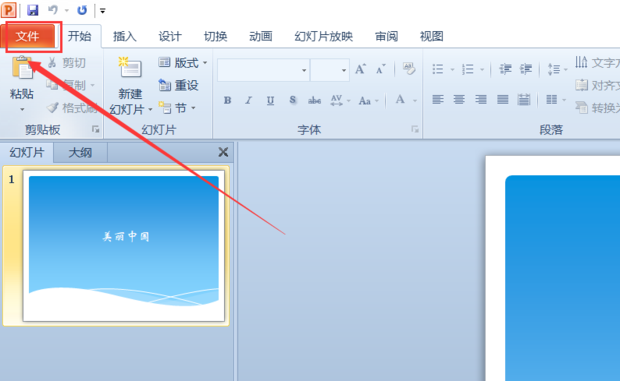Click the font color A button

pyautogui.click(x=400, y=100)
